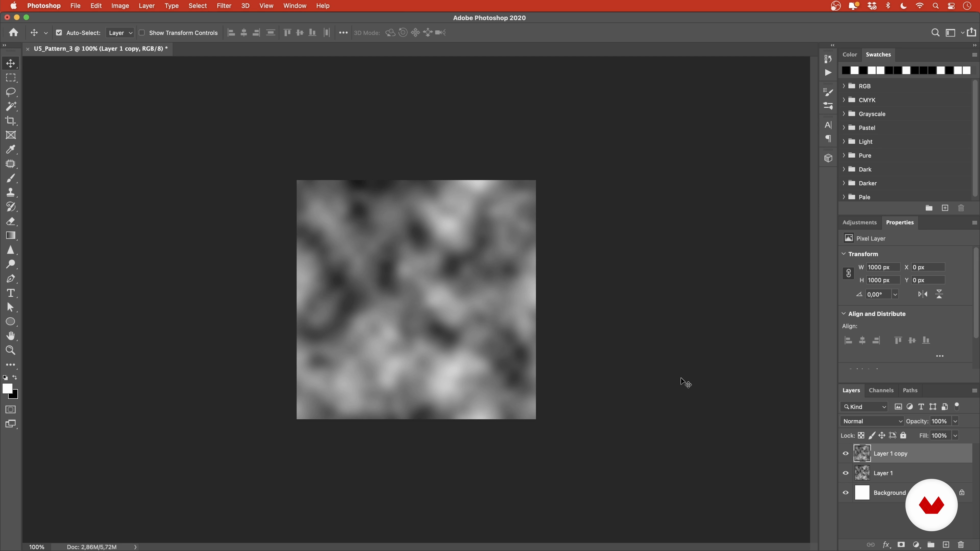Delete the selected layer with trash icon
The image size is (980, 551).
click(x=961, y=545)
